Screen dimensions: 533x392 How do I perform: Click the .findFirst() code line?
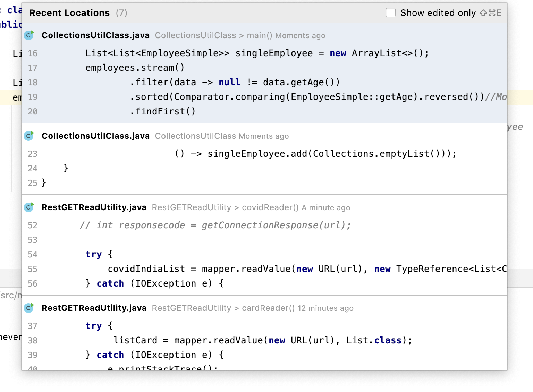tap(162, 111)
